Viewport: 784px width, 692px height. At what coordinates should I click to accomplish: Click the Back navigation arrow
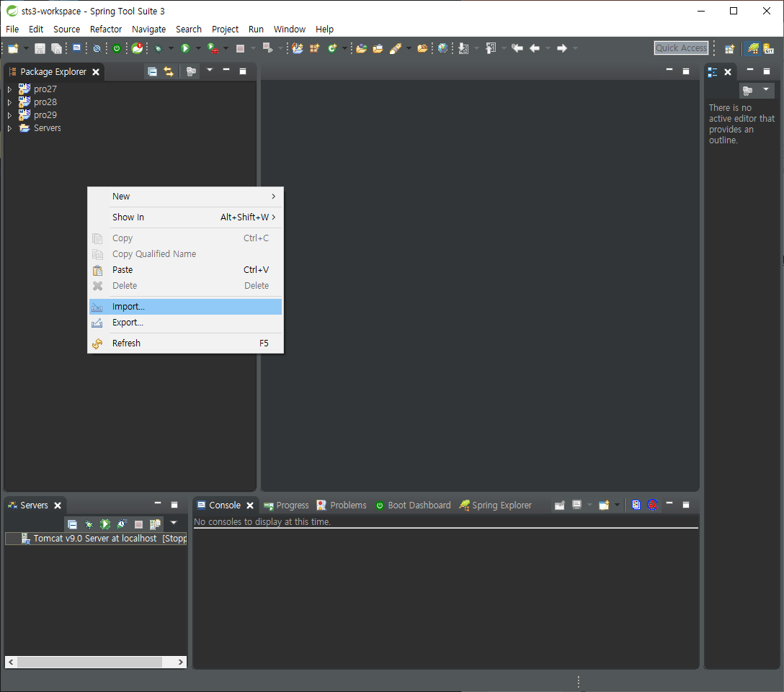coord(535,48)
